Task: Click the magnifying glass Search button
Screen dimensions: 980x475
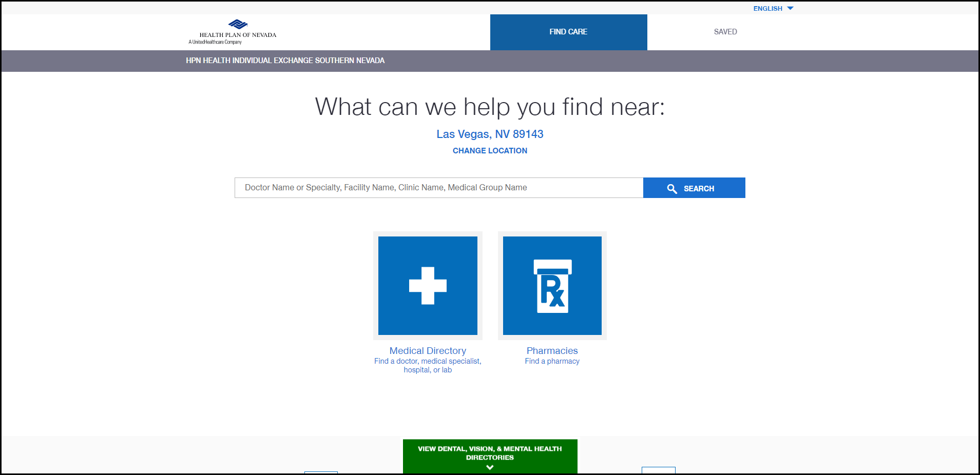Action: [x=694, y=188]
